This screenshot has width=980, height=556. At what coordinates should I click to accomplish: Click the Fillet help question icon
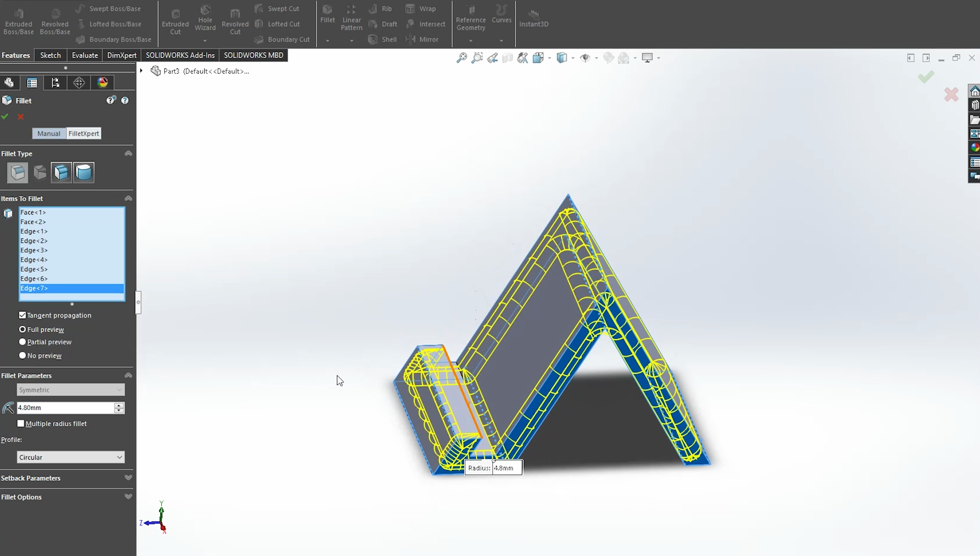click(x=125, y=100)
